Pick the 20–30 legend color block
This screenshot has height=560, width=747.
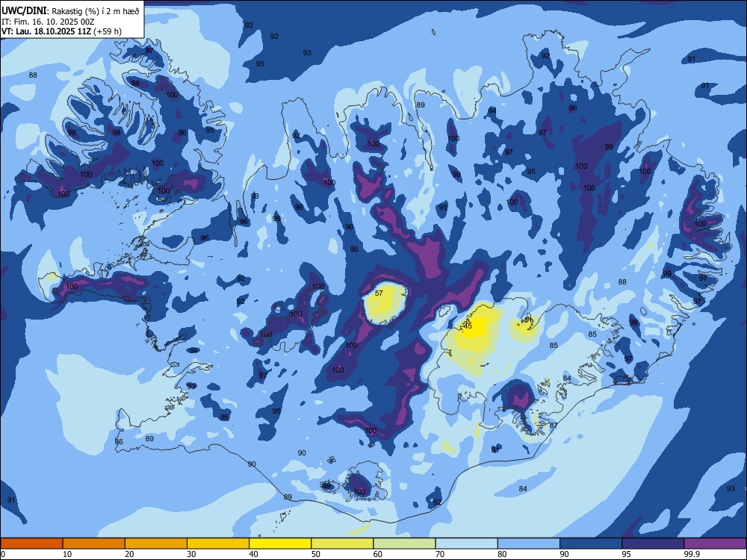tap(156, 544)
